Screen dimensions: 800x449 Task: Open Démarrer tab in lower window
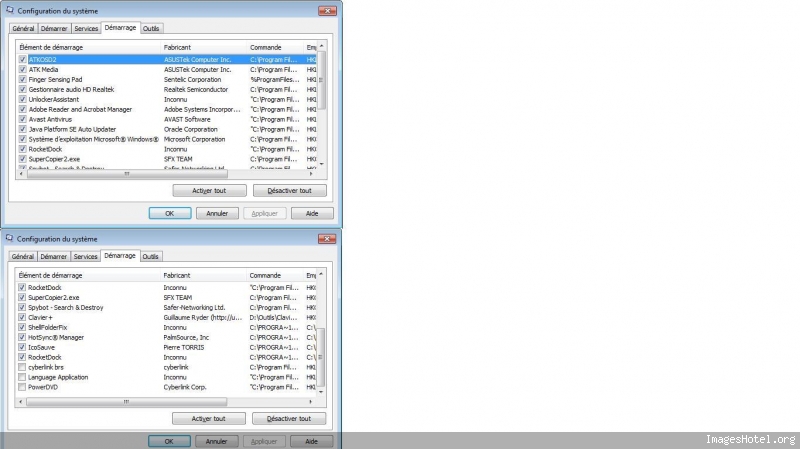coord(54,257)
